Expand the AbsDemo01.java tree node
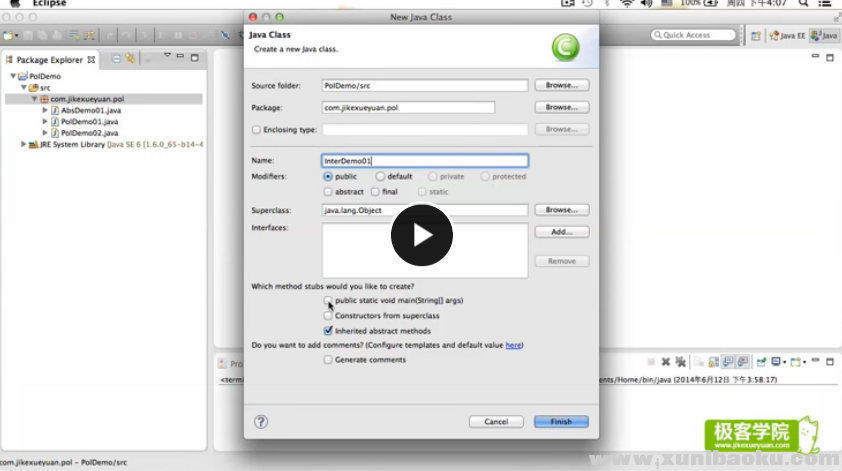 coord(45,110)
